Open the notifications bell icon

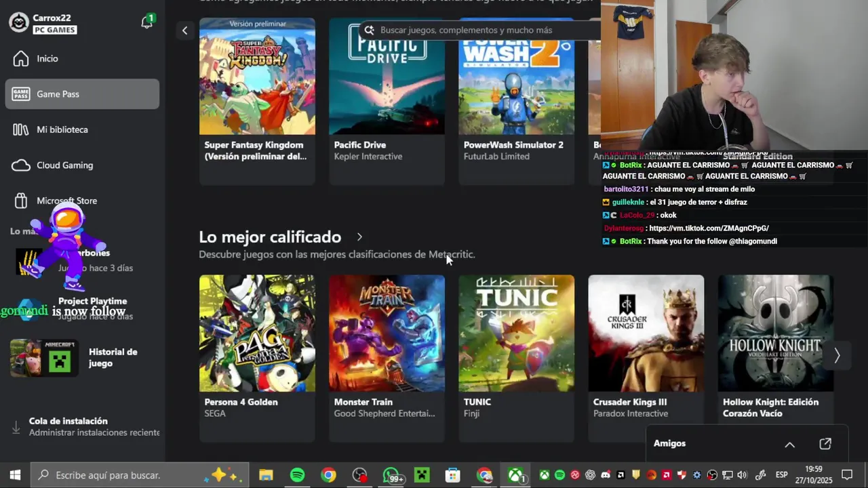(x=146, y=22)
